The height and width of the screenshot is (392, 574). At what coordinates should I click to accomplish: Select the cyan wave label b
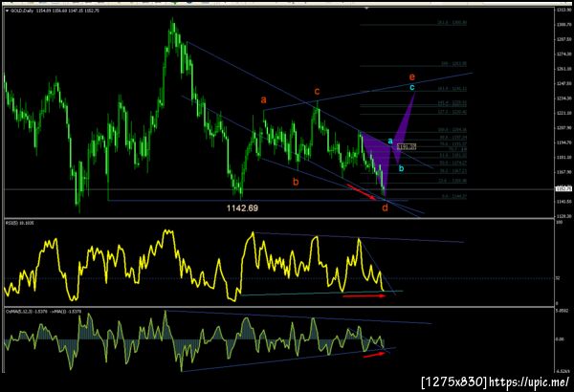[401, 168]
